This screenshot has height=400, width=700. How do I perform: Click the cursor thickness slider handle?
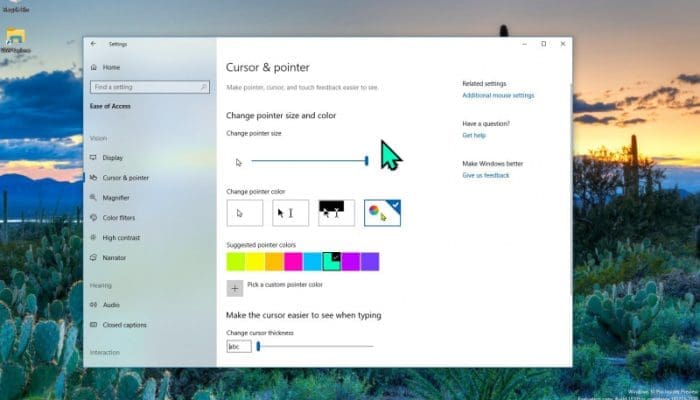tap(258, 346)
